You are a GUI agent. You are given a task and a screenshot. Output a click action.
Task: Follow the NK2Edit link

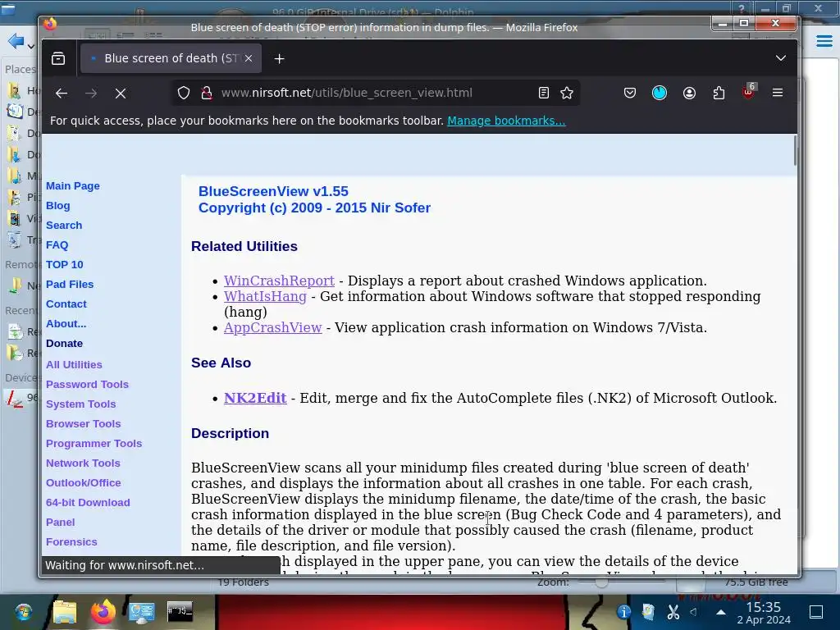coord(255,398)
